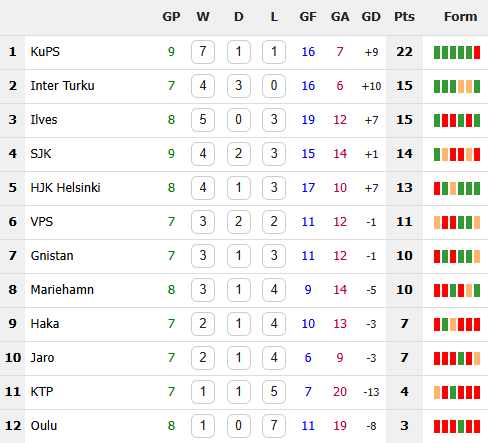Click HJK Helsinki wins box showing 4
Image resolution: width=488 pixels, height=443 pixels.
coord(203,188)
